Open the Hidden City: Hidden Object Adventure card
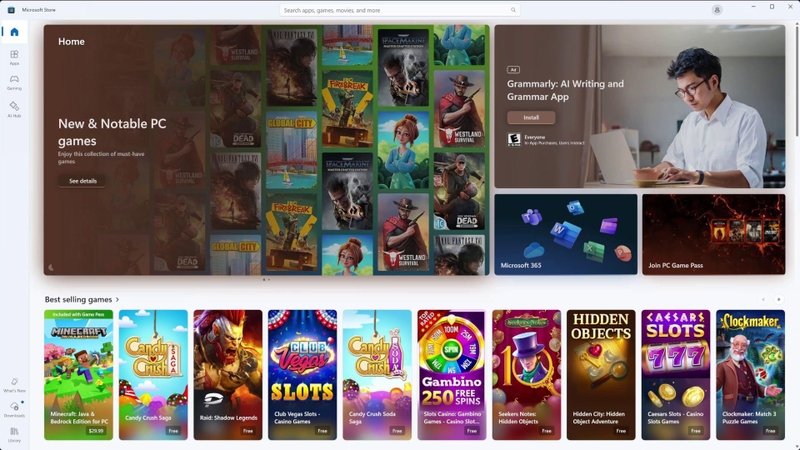The image size is (800, 450). 601,375
